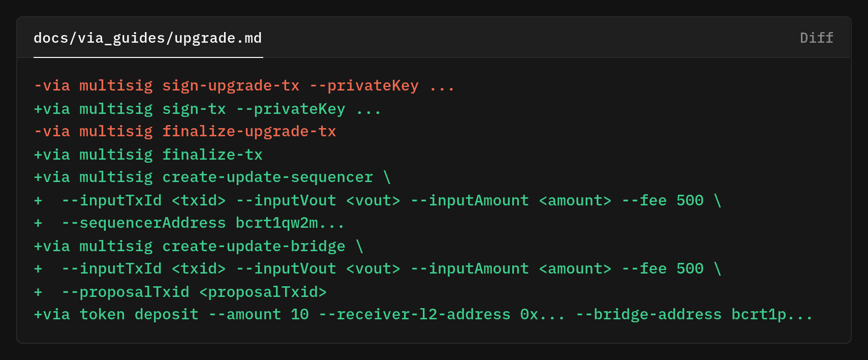Click --privateKey in the removed red line
This screenshot has width=868, height=360.
(364, 86)
